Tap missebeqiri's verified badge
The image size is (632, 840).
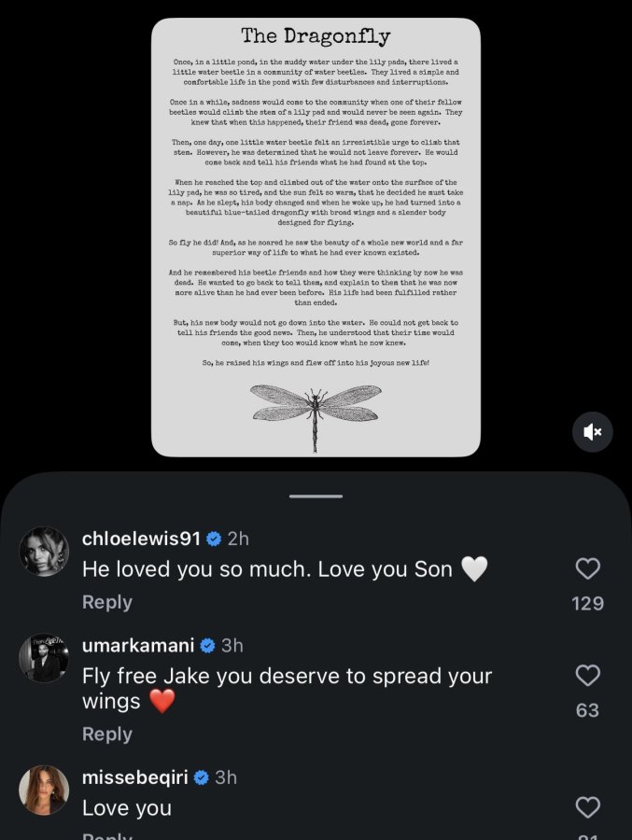tap(201, 777)
